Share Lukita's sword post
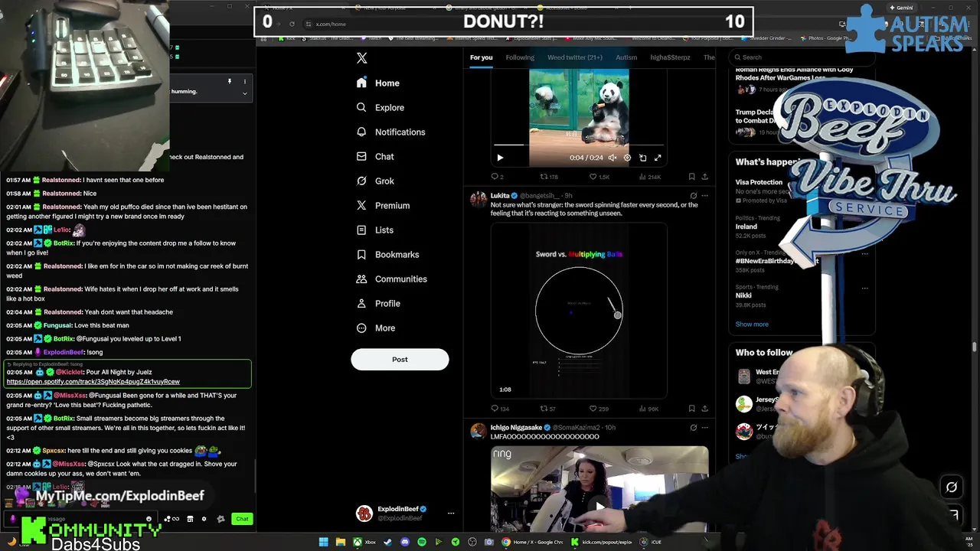Screen dimensions: 980x551 [704, 409]
